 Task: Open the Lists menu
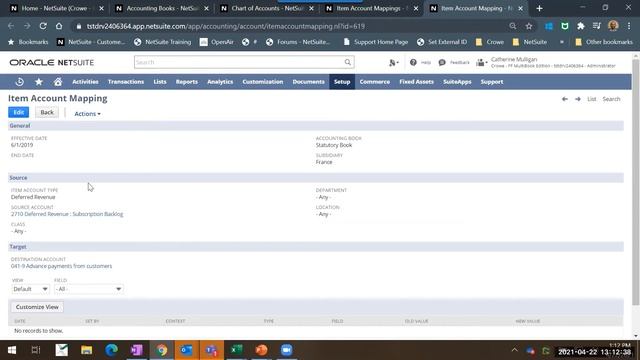tap(160, 82)
